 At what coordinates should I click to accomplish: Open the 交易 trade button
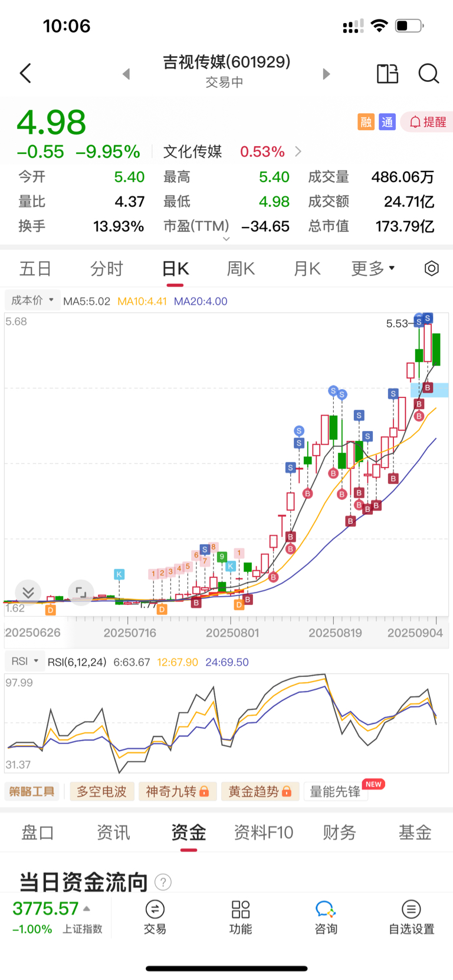[x=155, y=917]
